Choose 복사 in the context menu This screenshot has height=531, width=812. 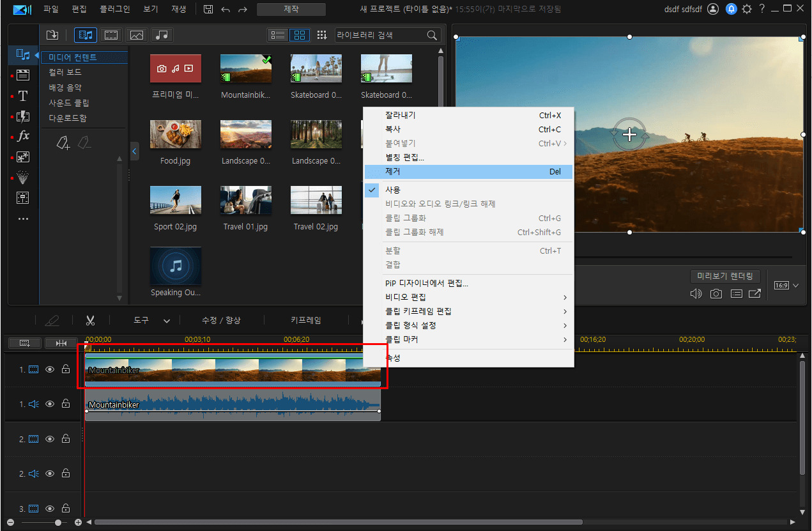tap(468, 129)
